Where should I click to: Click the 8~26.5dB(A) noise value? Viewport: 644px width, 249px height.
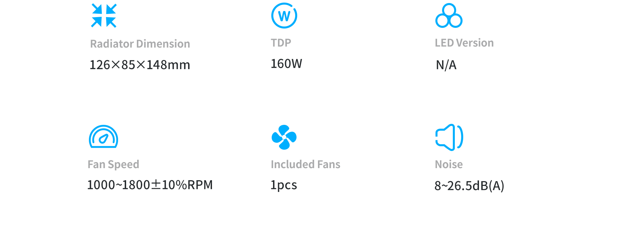[469, 186]
